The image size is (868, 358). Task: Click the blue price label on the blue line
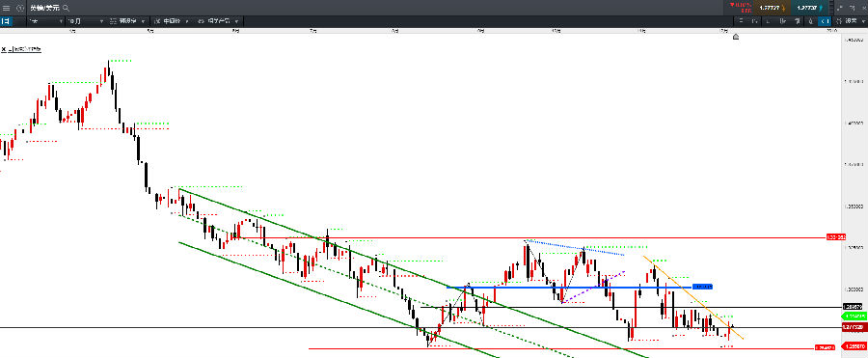(x=702, y=287)
